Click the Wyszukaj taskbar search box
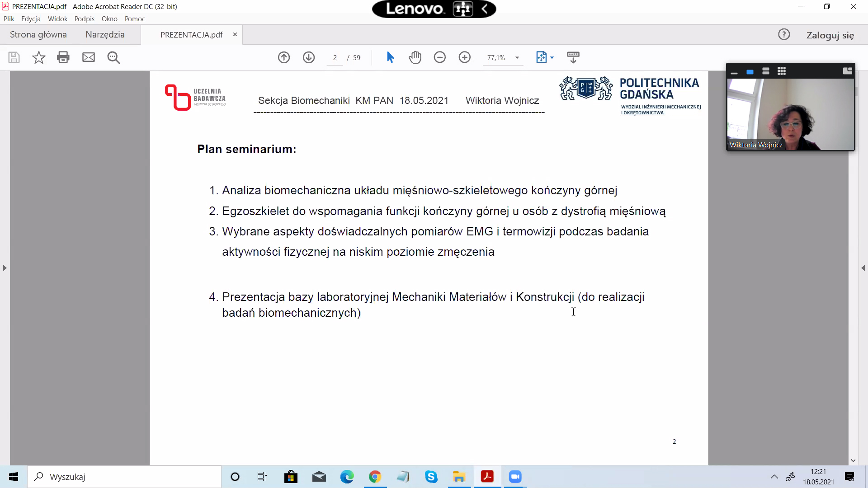Viewport: 868px width, 488px height. click(124, 477)
